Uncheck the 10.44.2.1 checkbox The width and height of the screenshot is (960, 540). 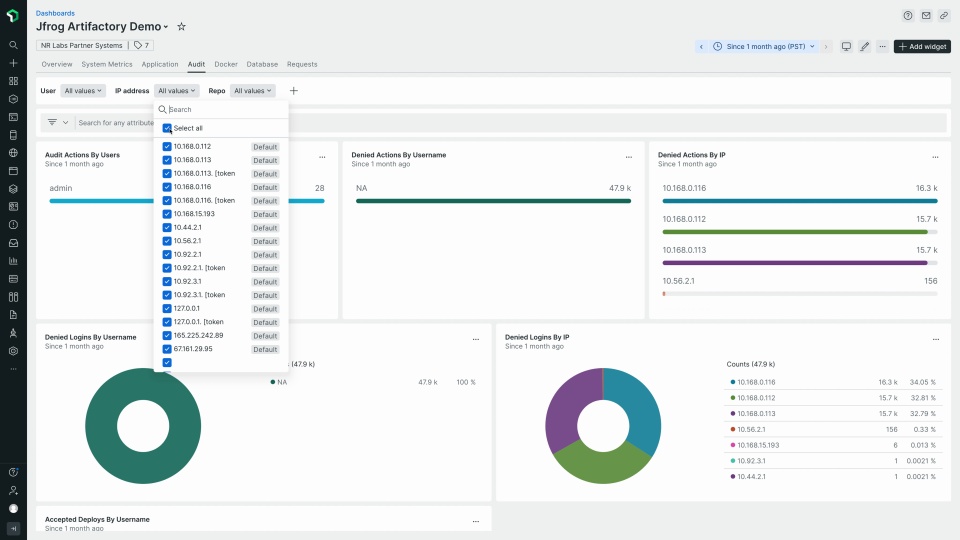(167, 227)
